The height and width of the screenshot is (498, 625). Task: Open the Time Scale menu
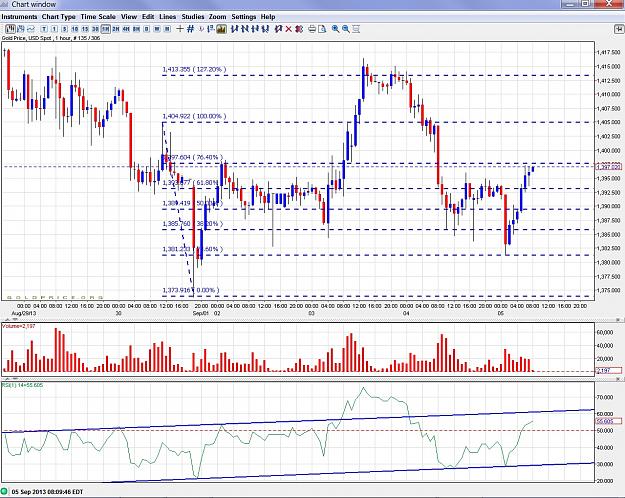point(98,17)
